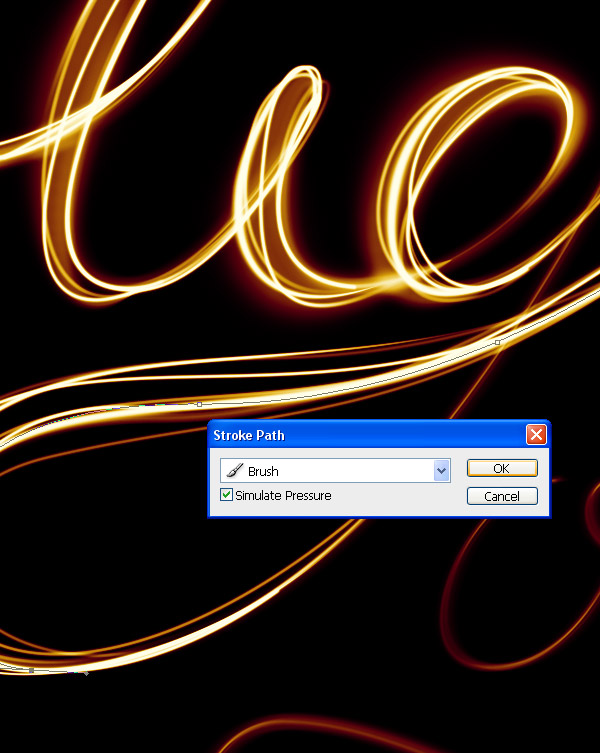
Task: Close the Stroke Path dialog with the red X
Action: pos(536,435)
